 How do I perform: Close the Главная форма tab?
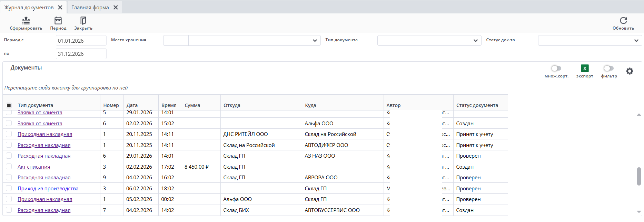(x=116, y=7)
